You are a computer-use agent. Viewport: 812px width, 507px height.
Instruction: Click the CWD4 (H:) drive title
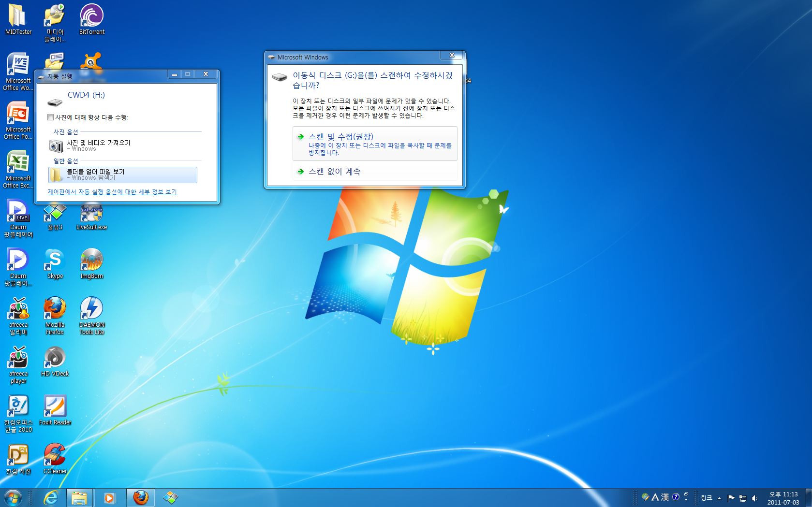click(86, 95)
